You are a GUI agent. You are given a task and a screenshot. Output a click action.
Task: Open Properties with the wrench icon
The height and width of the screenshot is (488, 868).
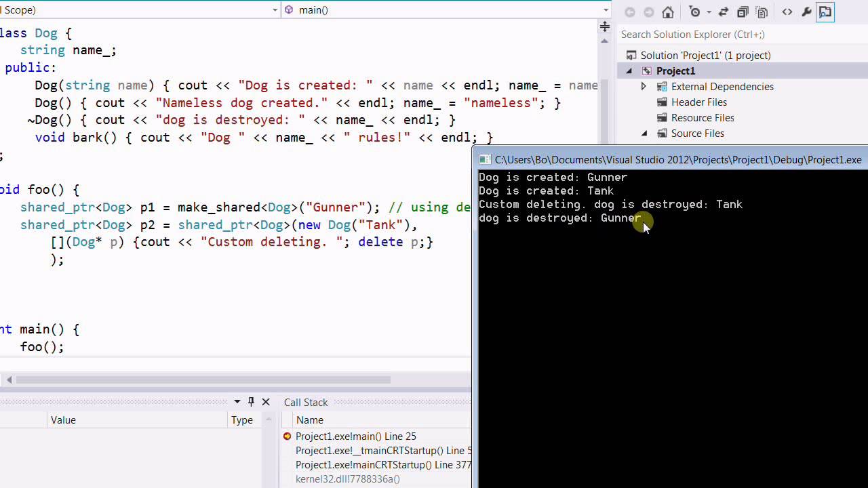[x=806, y=12]
